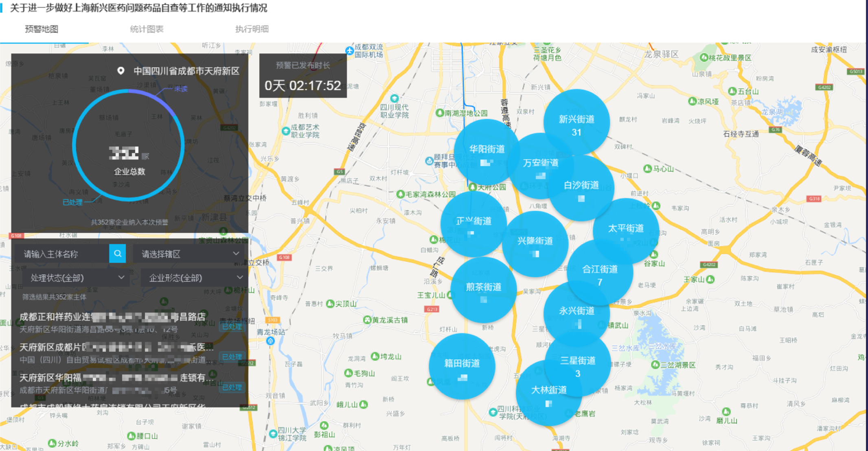Open the 统计图表 tab
This screenshot has height=451, width=868.
[147, 29]
